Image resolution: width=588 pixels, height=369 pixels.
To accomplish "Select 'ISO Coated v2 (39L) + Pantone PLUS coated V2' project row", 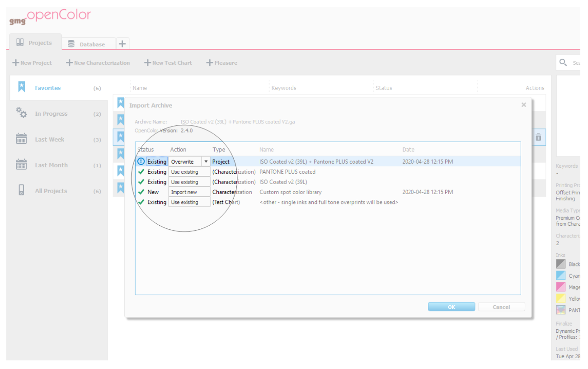I will 328,161.
